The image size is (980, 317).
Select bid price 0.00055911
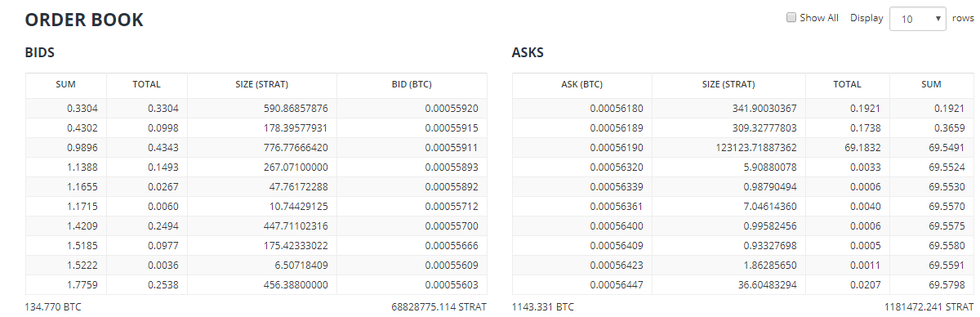(x=451, y=148)
